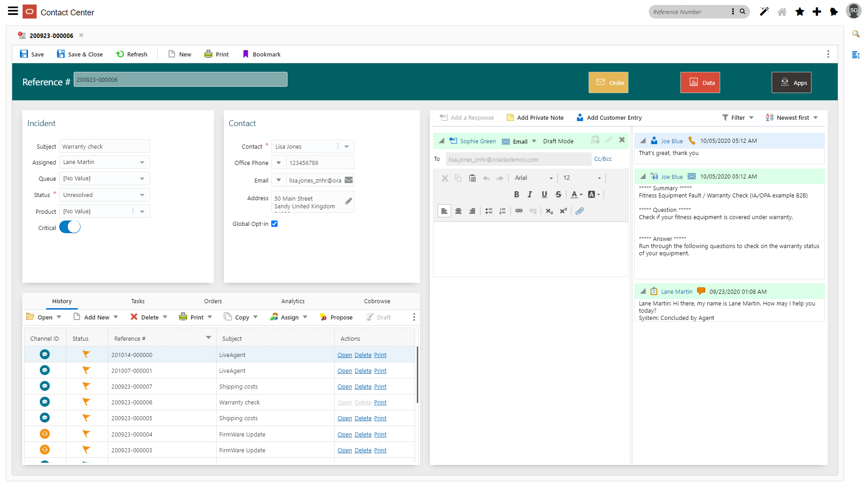
Task: Open the Status dropdown showing Unresolved
Action: pos(142,194)
